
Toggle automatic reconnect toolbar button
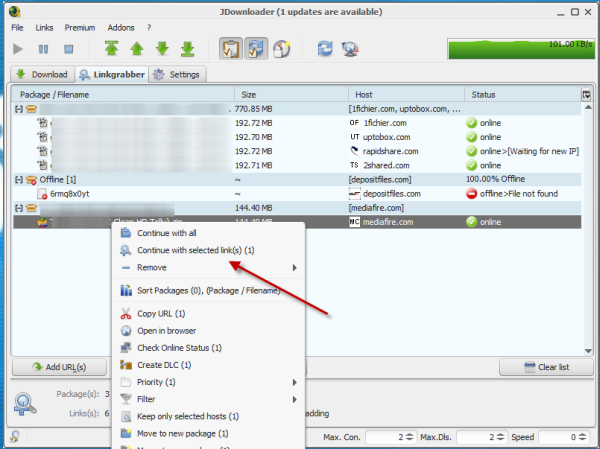254,48
